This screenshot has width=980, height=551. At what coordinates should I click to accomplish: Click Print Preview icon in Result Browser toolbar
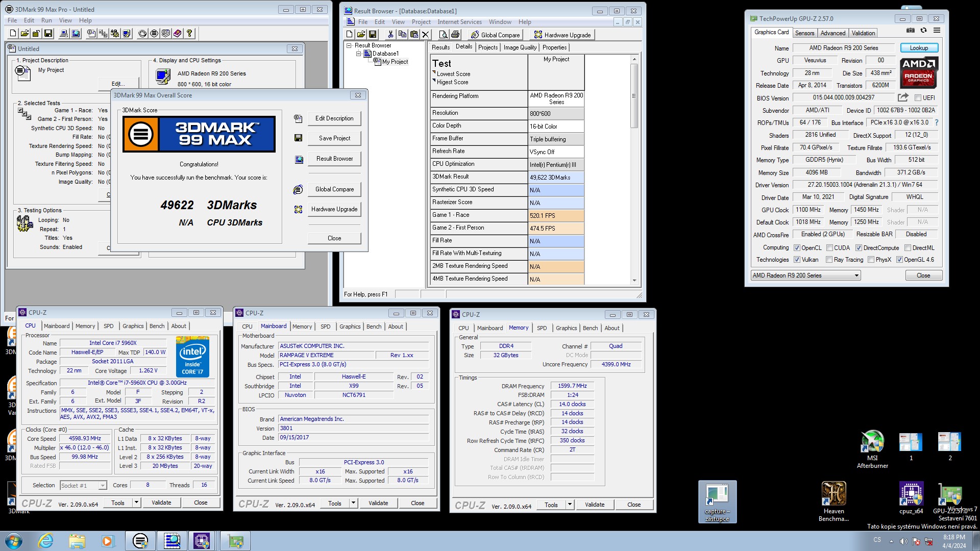point(443,35)
